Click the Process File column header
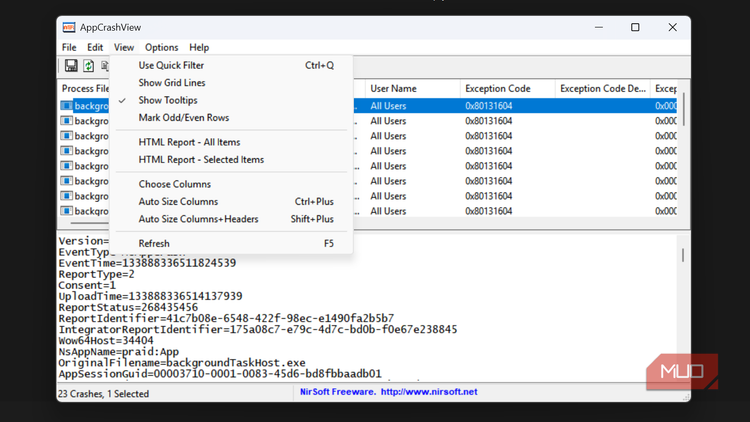 84,89
